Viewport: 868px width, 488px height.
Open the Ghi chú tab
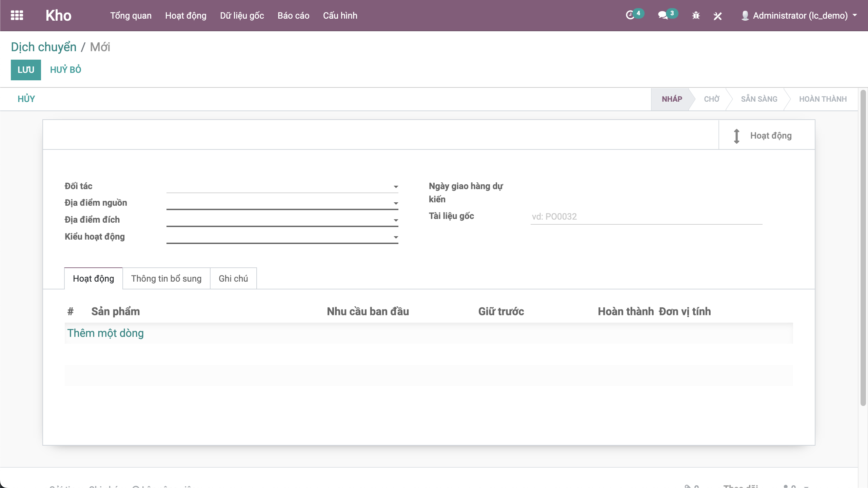233,279
